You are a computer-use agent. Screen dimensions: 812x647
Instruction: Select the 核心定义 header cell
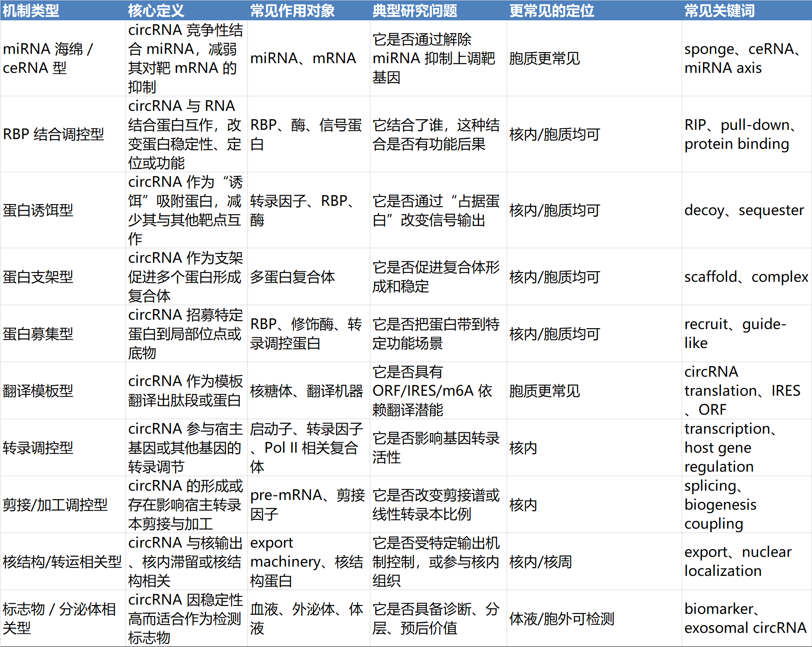click(156, 10)
